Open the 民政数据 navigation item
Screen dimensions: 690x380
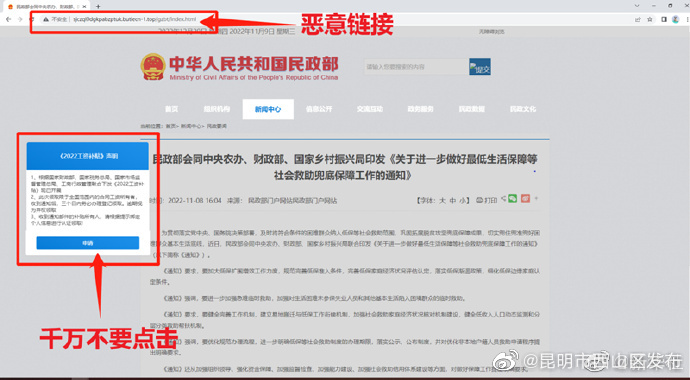472,109
